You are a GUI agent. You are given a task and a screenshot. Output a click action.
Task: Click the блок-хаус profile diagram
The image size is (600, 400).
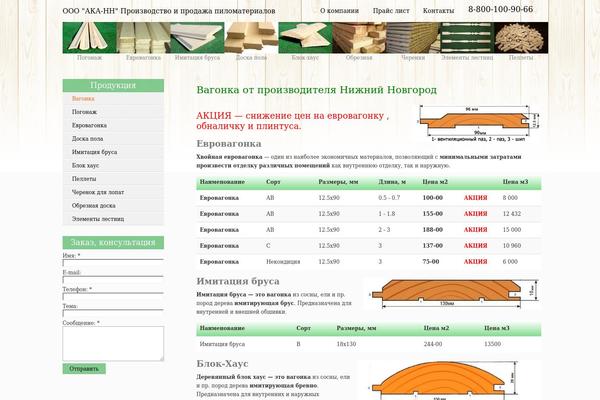tap(448, 380)
